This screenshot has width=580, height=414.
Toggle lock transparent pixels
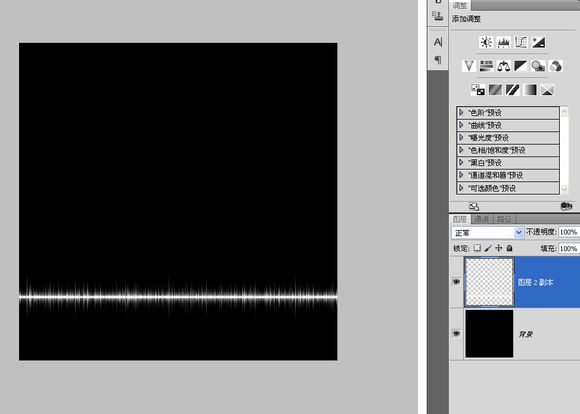click(477, 248)
